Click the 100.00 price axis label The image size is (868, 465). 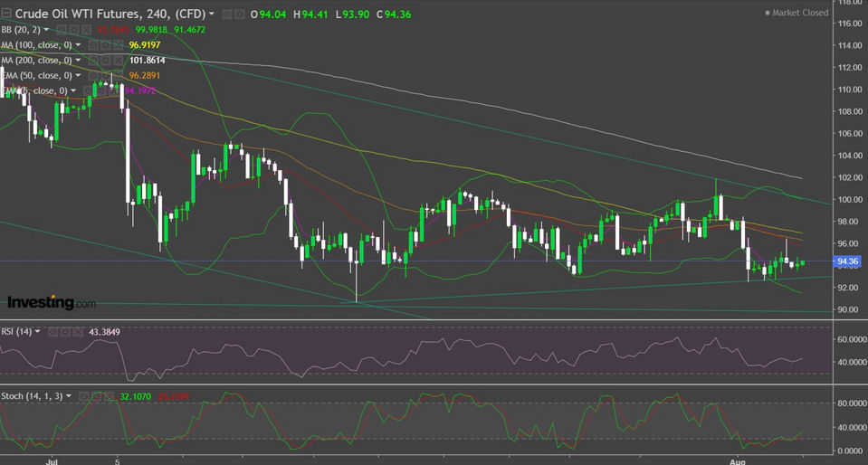pyautogui.click(x=850, y=199)
